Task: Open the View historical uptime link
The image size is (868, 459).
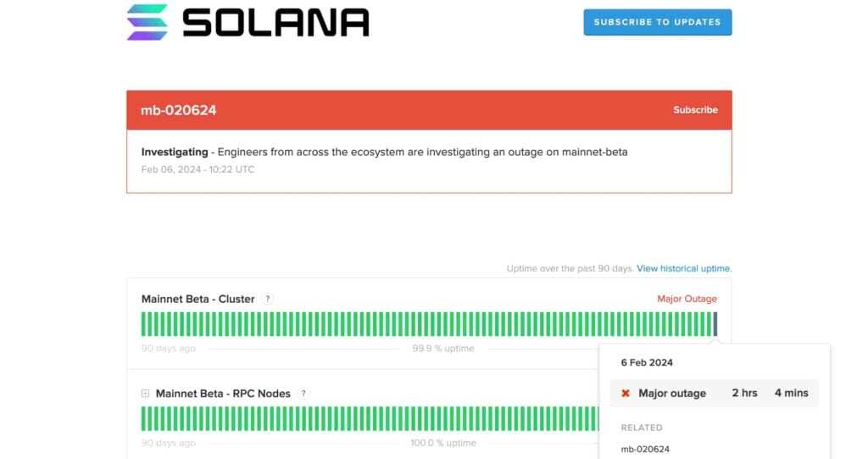Action: click(x=684, y=268)
